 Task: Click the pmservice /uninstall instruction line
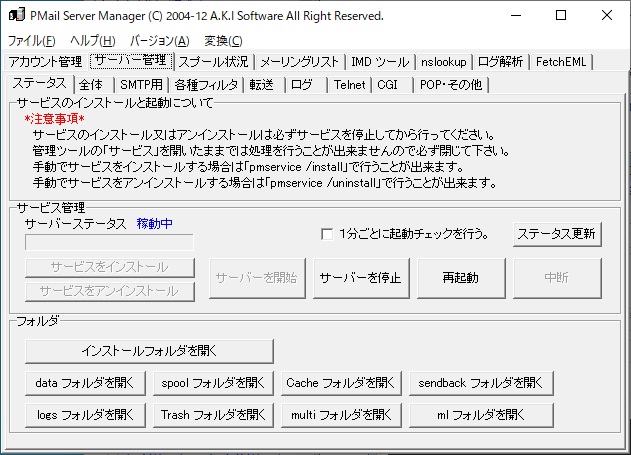[x=265, y=183]
